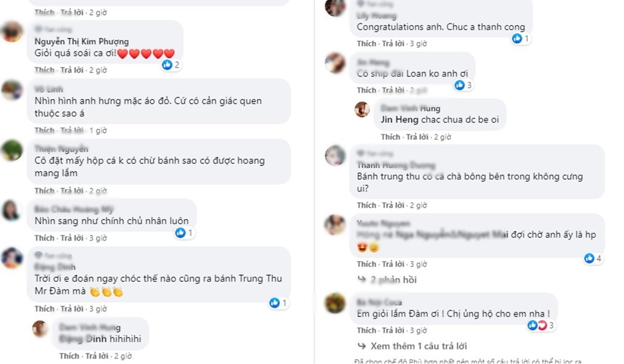Click Trả lời under 'Nhìn hình anh hưng' comment
The height and width of the screenshot is (364, 624).
pos(72,130)
